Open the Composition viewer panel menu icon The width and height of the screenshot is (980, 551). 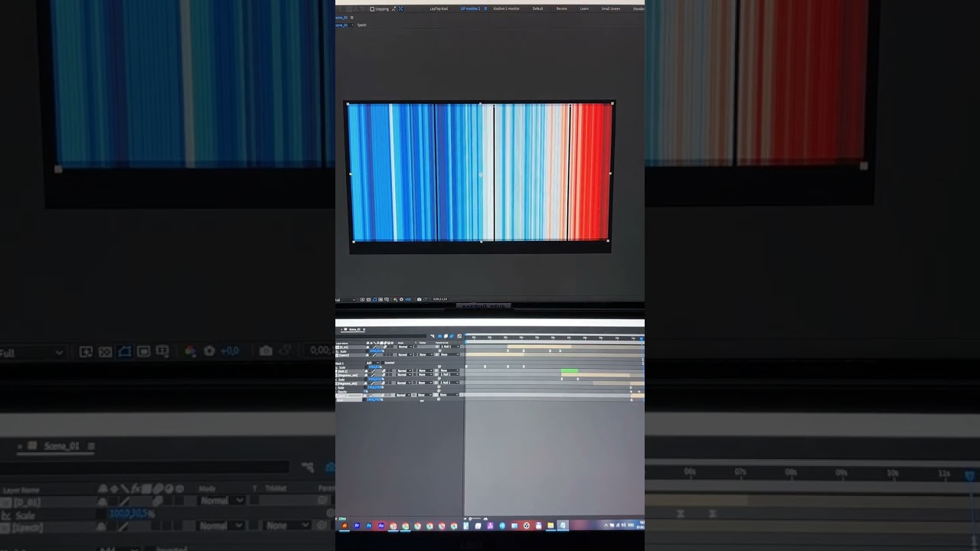click(352, 18)
